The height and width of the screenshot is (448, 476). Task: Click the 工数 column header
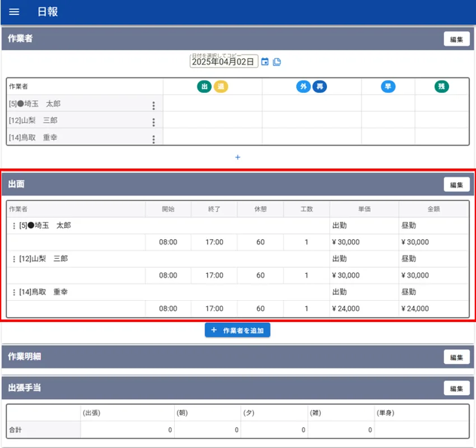[307, 209]
